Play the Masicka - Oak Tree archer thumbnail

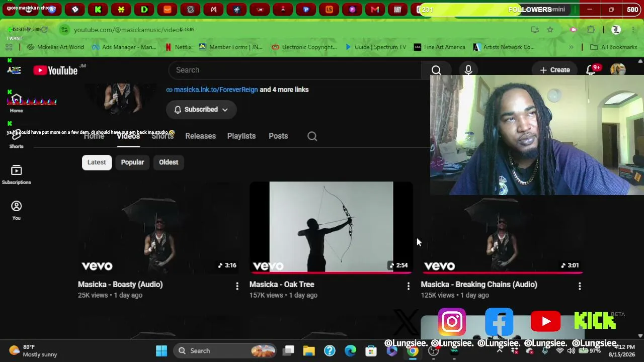(x=331, y=228)
